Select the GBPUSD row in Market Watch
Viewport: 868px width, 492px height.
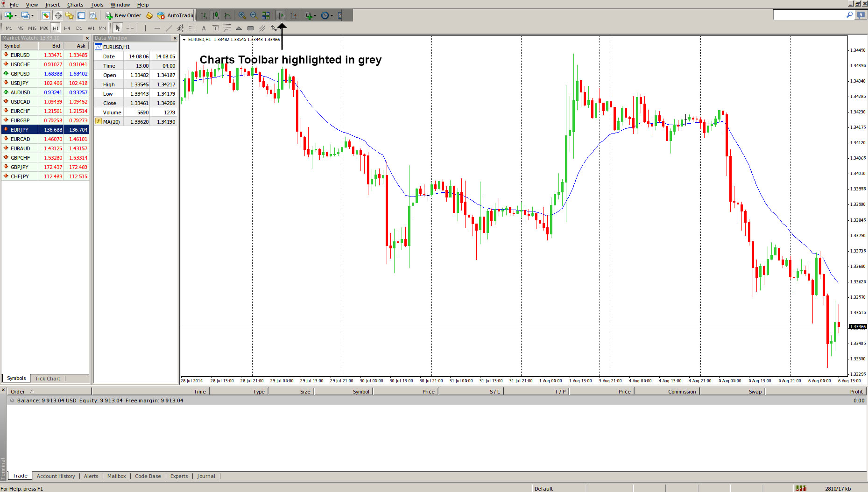pos(20,74)
